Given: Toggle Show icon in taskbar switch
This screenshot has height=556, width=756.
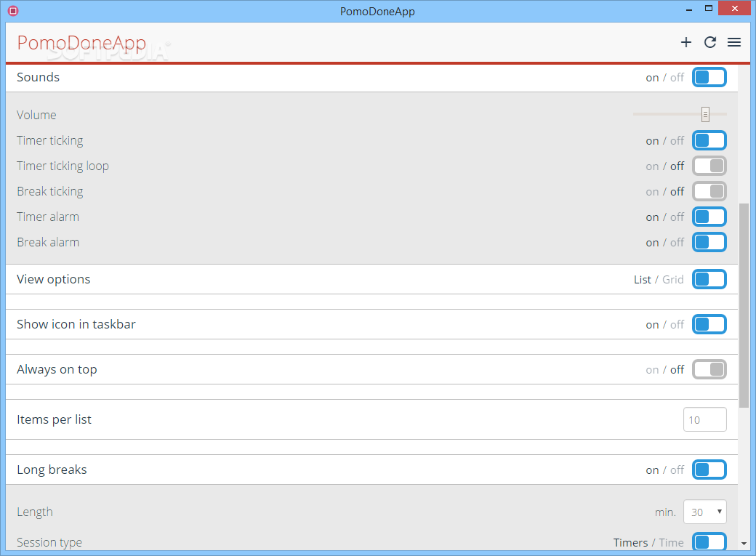Looking at the screenshot, I should click(x=709, y=325).
